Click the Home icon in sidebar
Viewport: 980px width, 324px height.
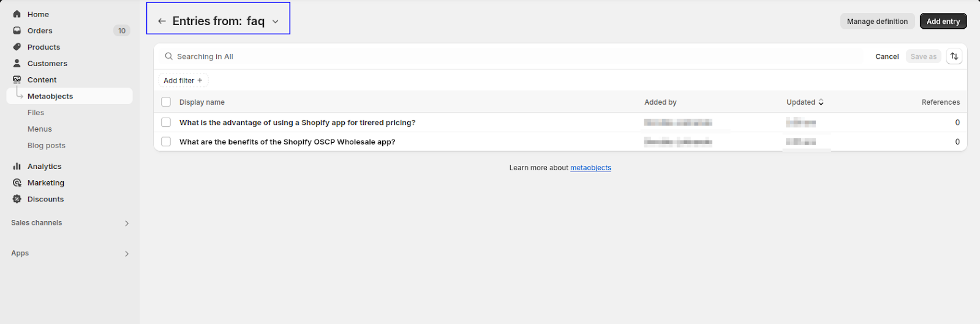(17, 14)
